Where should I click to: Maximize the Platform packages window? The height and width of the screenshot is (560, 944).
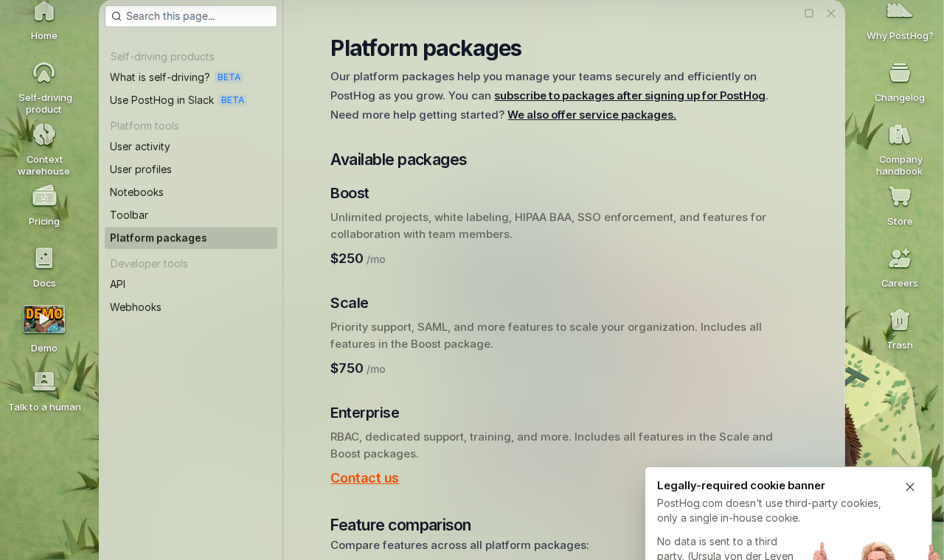[x=809, y=13]
